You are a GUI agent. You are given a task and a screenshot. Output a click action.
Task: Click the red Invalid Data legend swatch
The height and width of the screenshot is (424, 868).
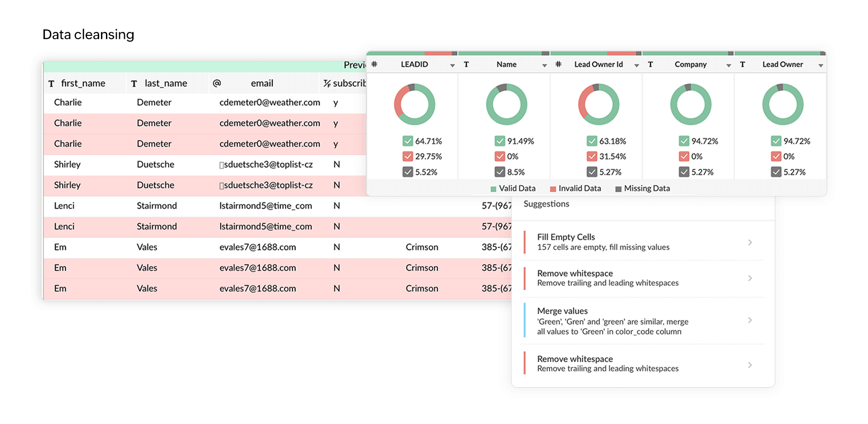[x=553, y=189]
